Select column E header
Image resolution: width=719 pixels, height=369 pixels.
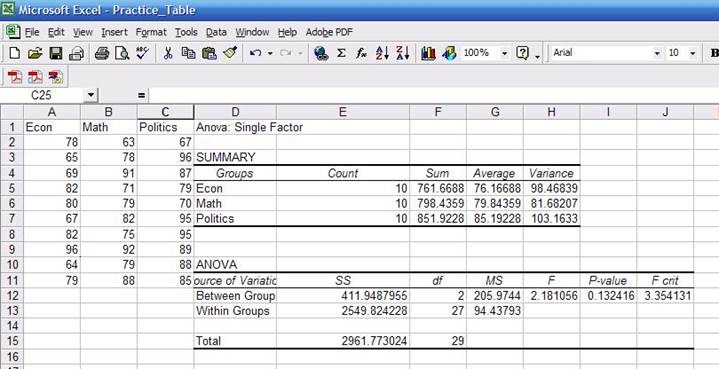pyautogui.click(x=343, y=112)
